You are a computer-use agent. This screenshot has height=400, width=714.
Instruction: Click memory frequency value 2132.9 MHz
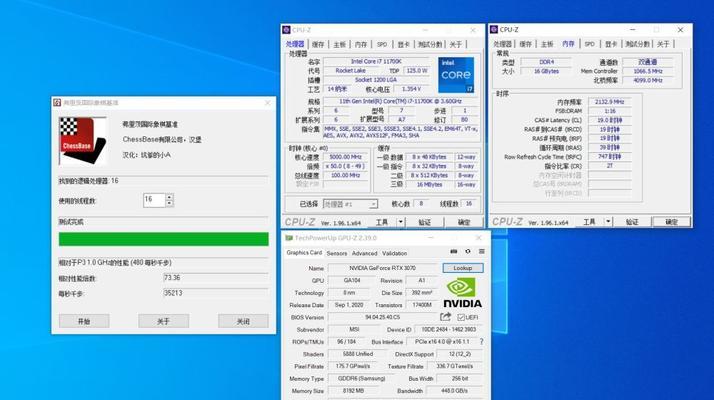point(610,102)
